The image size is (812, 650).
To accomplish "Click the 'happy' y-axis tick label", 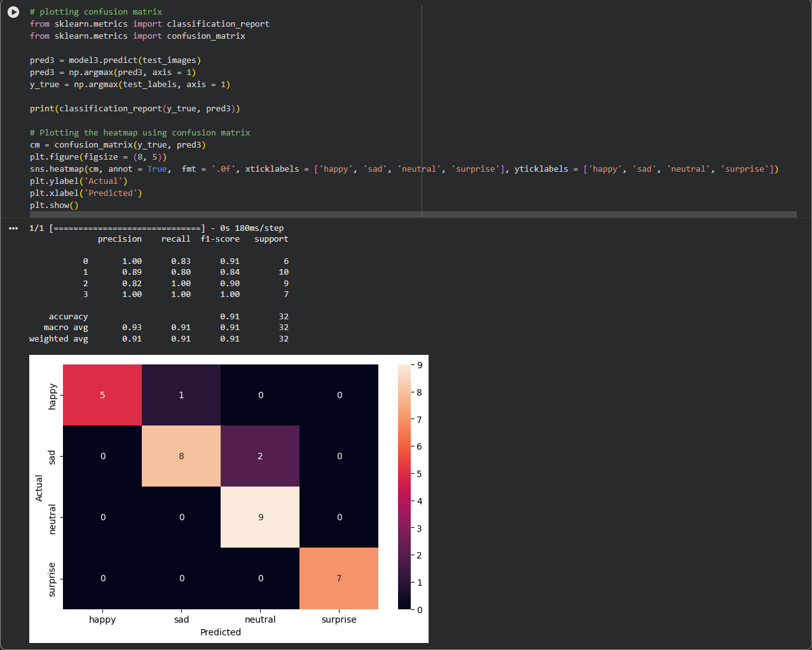I will point(52,396).
